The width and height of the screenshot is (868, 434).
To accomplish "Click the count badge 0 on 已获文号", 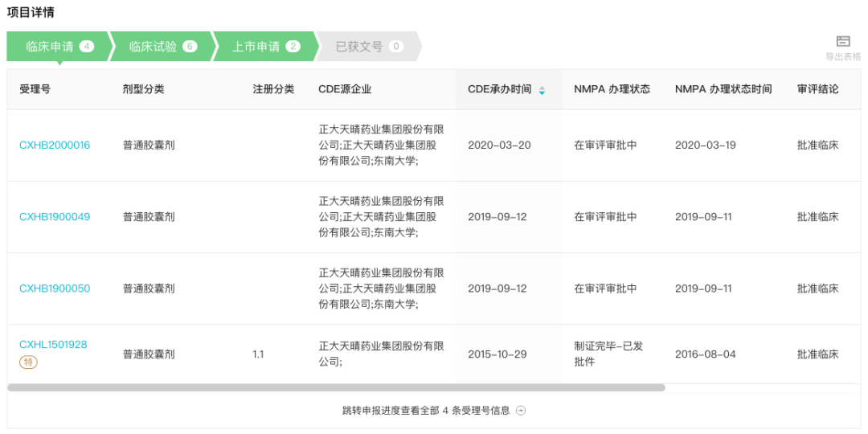I will coord(395,47).
